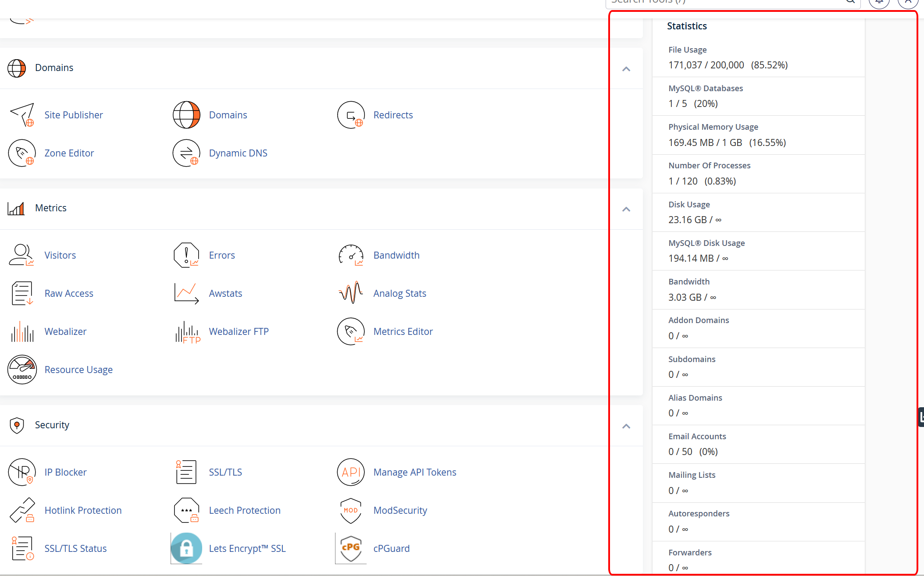
Task: Open the Resource Usage gauge icon
Action: pyautogui.click(x=22, y=370)
